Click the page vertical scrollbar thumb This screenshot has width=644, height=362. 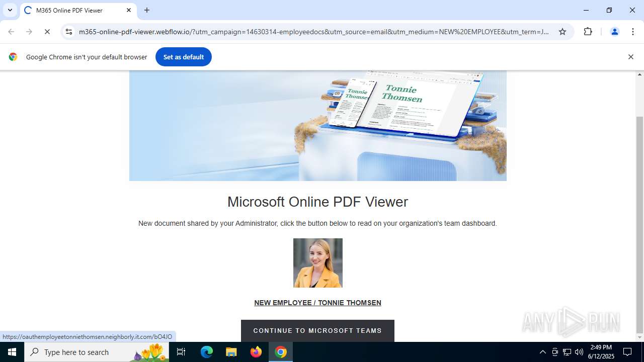coord(640,224)
